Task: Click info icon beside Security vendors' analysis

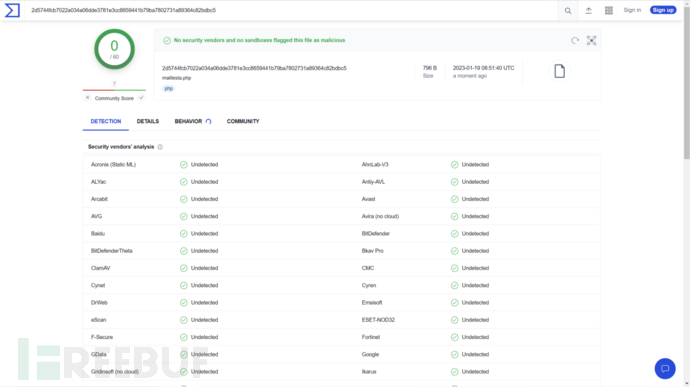Action: tap(160, 147)
